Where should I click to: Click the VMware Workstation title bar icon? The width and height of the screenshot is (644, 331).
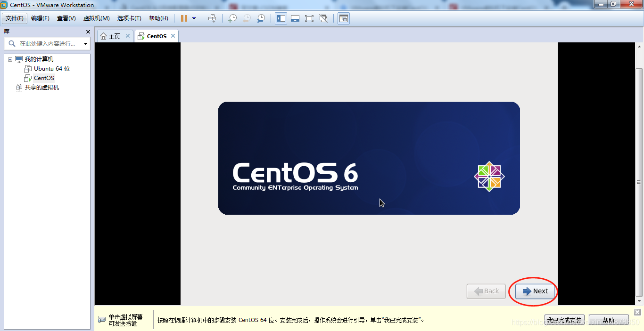pyautogui.click(x=4, y=5)
